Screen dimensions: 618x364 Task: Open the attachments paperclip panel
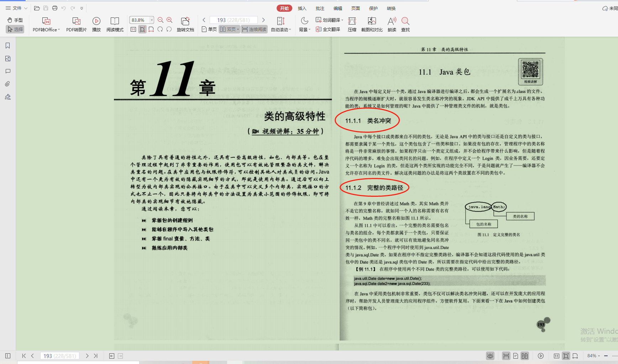pyautogui.click(x=8, y=84)
